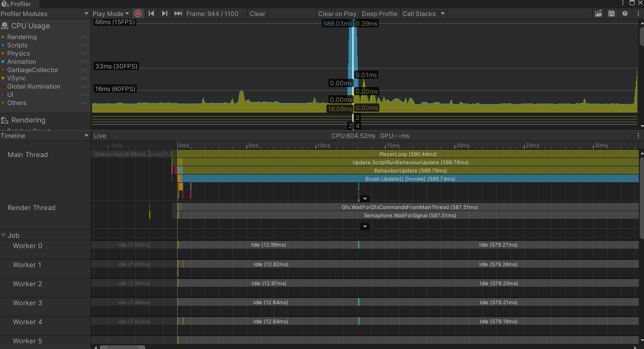Grab the reorder handle beside Physics
The image size is (644, 349).
[x=85, y=54]
